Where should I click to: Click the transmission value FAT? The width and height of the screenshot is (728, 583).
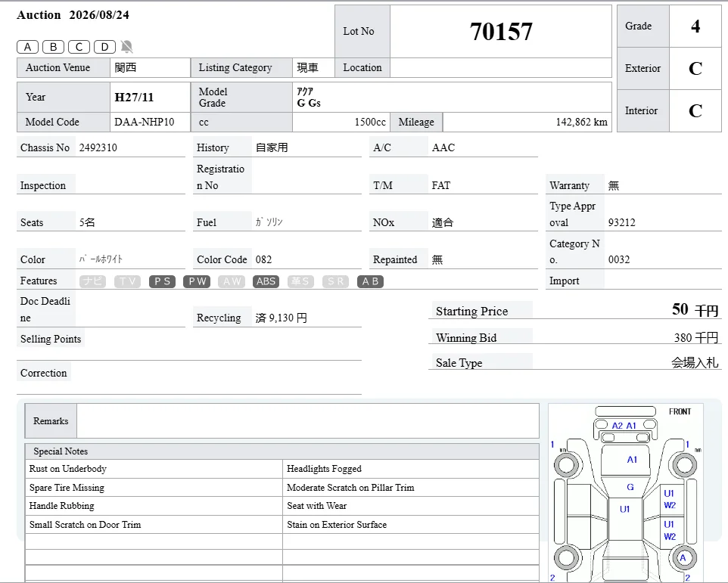click(x=440, y=185)
